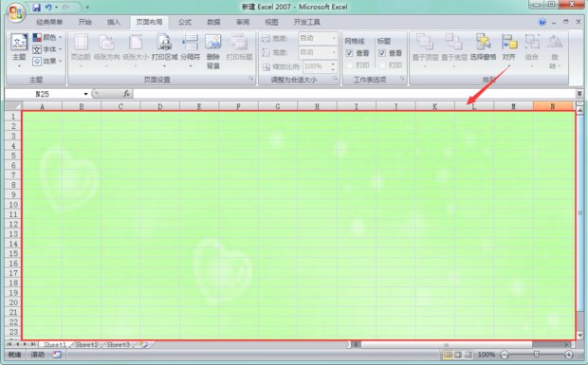Open the 分隔符 (Breaks) menu
This screenshot has width=588, height=365.
(x=190, y=50)
